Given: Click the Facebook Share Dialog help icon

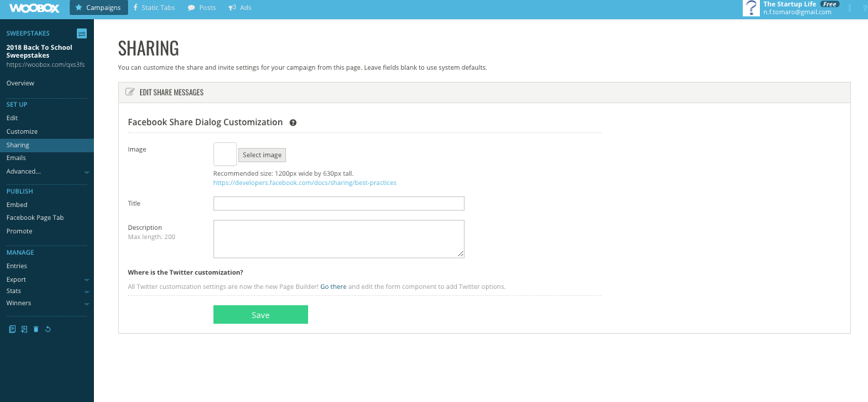Looking at the screenshot, I should pos(293,122).
